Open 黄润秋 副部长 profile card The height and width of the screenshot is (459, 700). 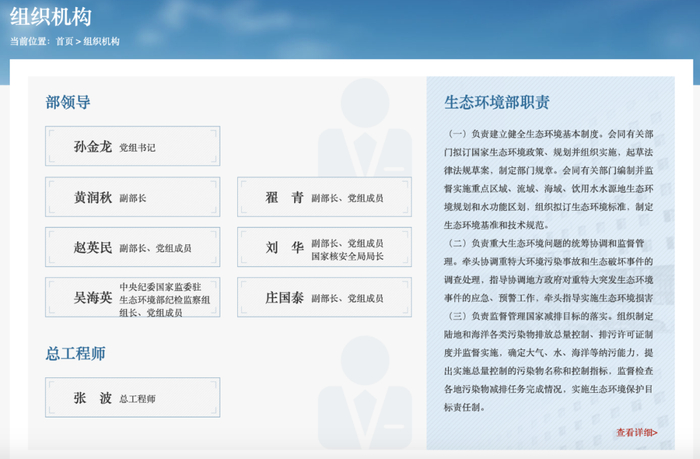point(133,197)
